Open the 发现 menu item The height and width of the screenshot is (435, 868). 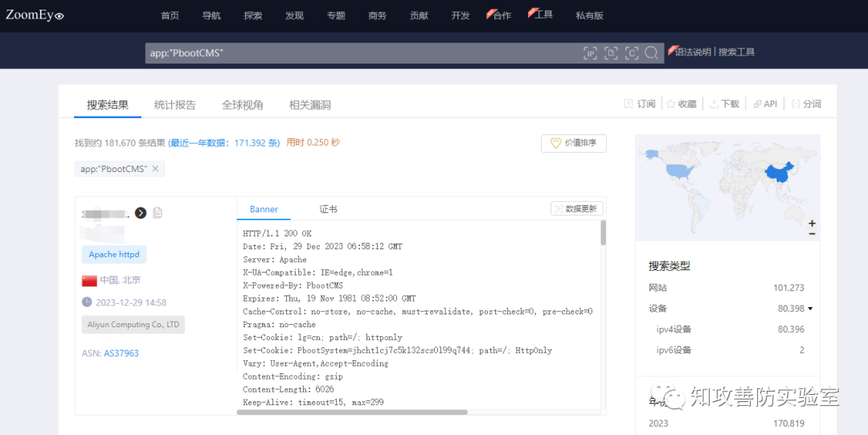tap(294, 15)
